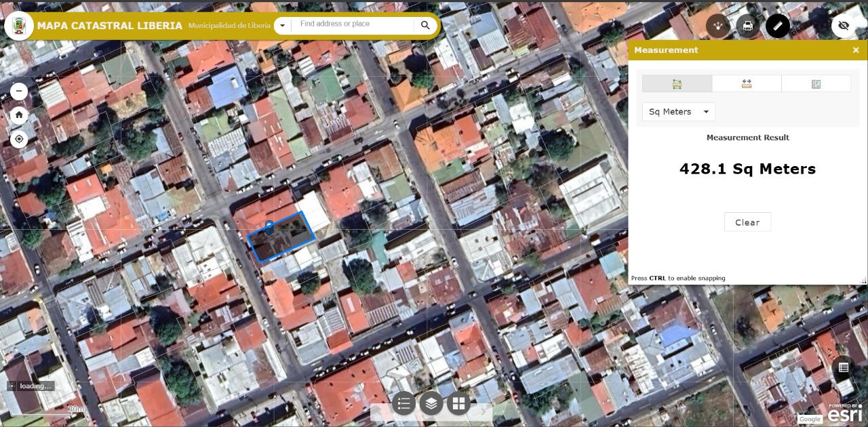Enable the home default extent view
The width and height of the screenshot is (868, 427).
[19, 115]
